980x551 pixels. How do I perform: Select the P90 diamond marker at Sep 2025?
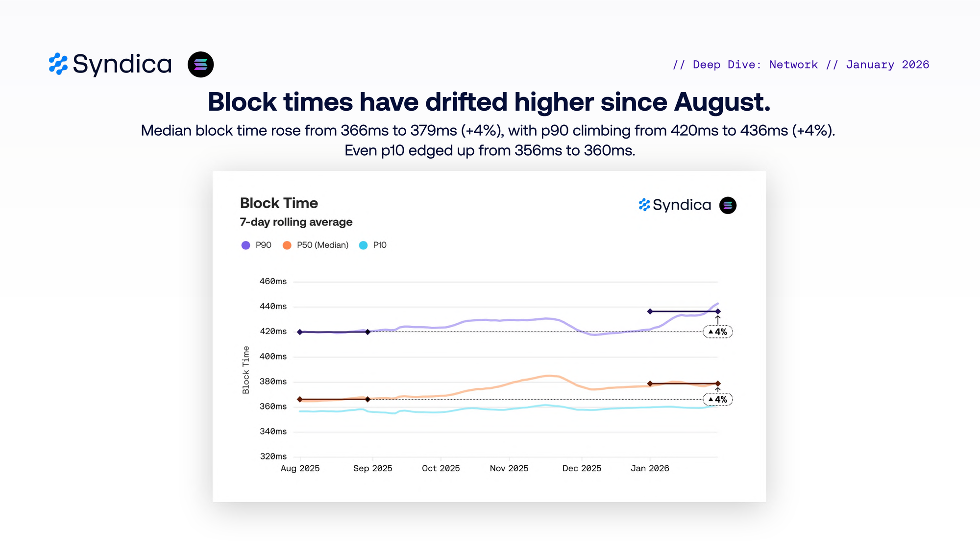(x=368, y=332)
